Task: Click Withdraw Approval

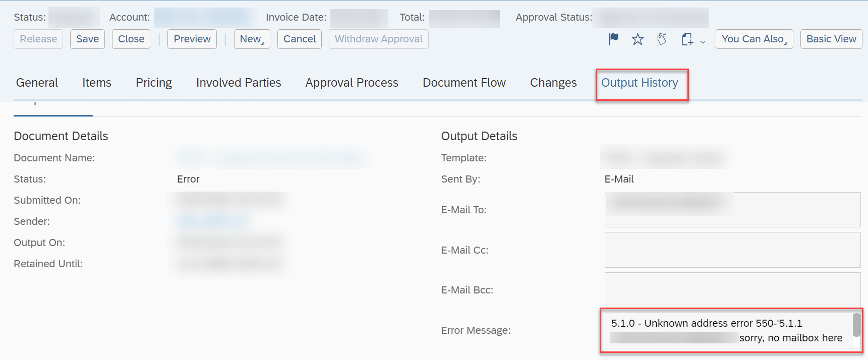Action: point(379,39)
